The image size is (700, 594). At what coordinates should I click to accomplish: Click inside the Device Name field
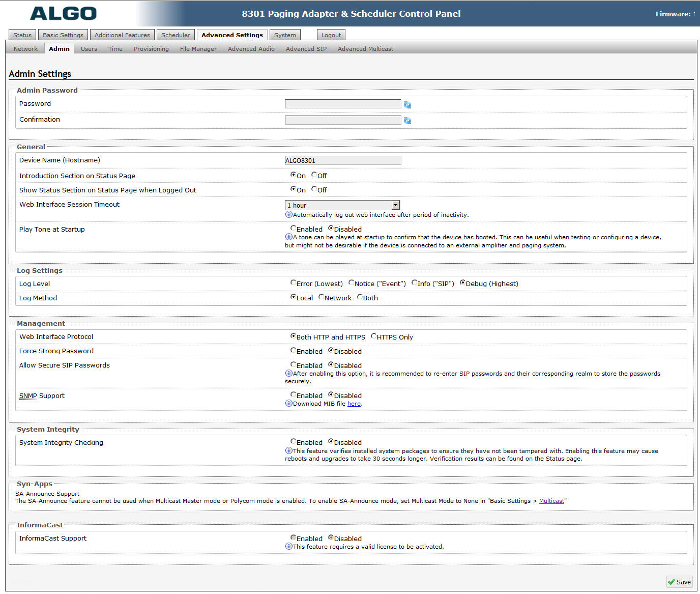tap(342, 160)
